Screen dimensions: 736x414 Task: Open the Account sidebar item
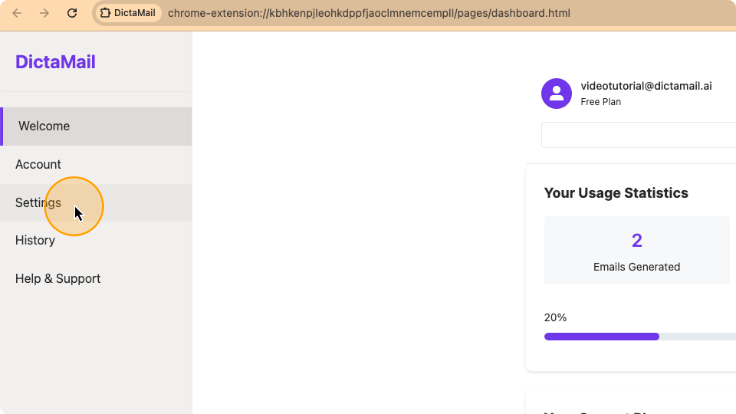(96, 164)
